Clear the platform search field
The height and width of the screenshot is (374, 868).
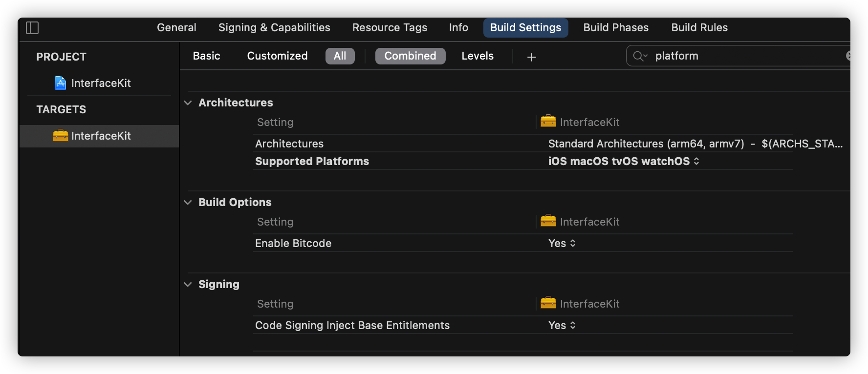pyautogui.click(x=849, y=56)
